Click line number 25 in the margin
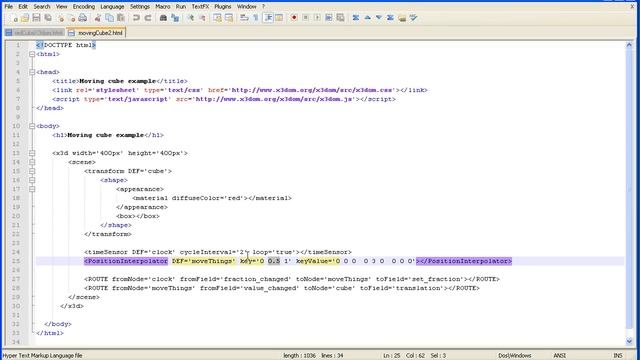The height and width of the screenshot is (360, 640). pos(16,261)
